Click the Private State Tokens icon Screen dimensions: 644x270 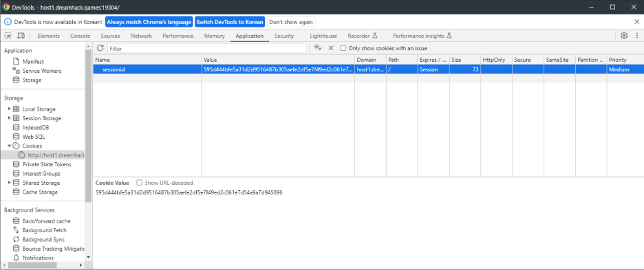tap(16, 164)
